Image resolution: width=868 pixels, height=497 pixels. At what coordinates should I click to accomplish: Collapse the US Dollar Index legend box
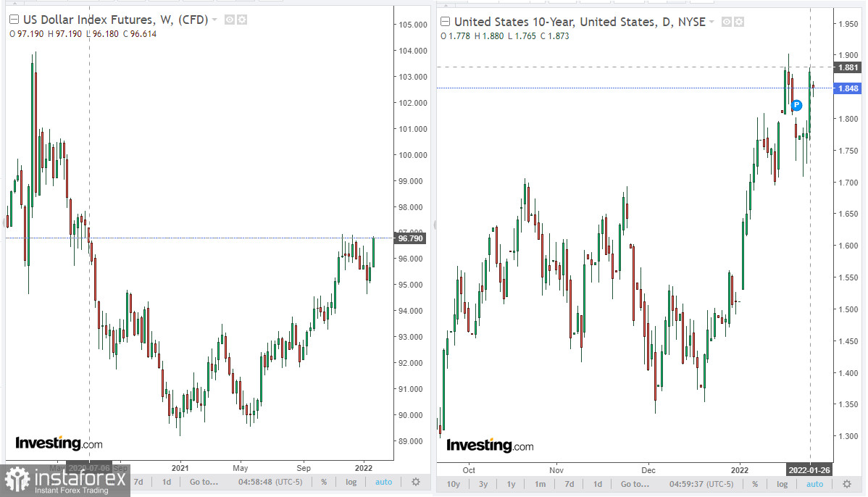pyautogui.click(x=14, y=20)
